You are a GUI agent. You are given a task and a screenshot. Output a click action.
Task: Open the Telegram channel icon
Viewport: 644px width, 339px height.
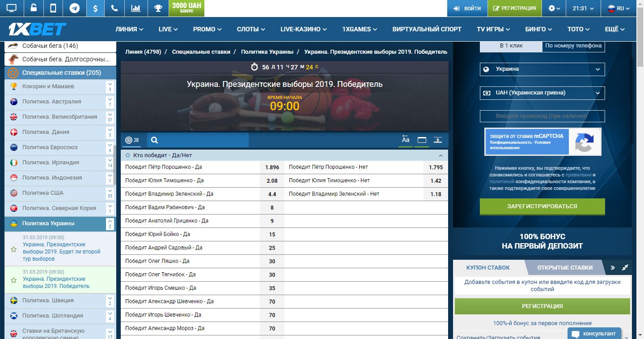click(74, 9)
